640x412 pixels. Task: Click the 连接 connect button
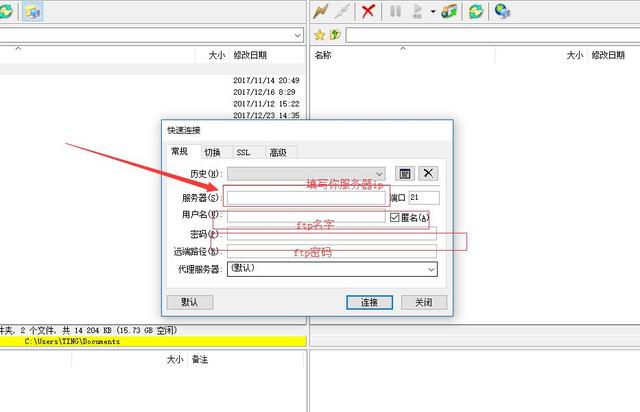(x=369, y=302)
